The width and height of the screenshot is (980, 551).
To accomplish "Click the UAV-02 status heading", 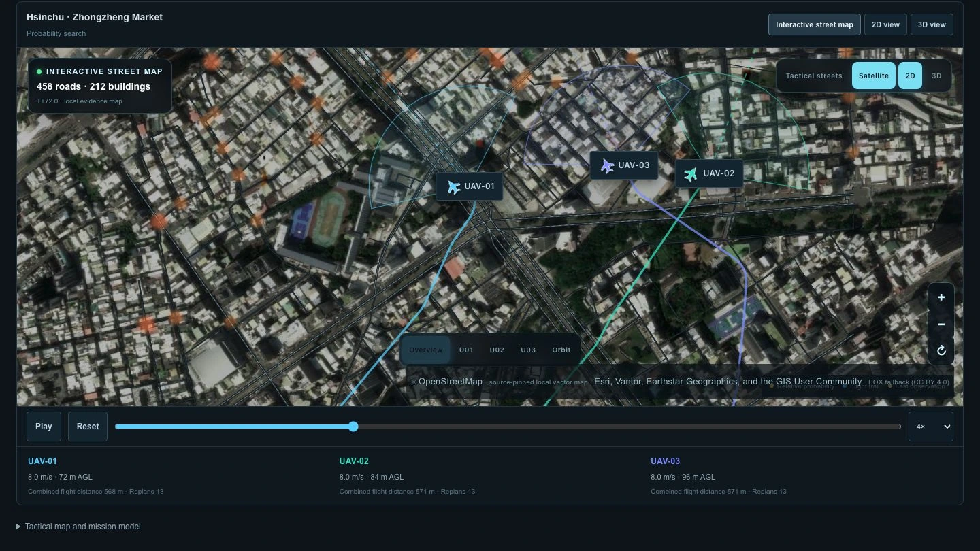I will tap(354, 461).
